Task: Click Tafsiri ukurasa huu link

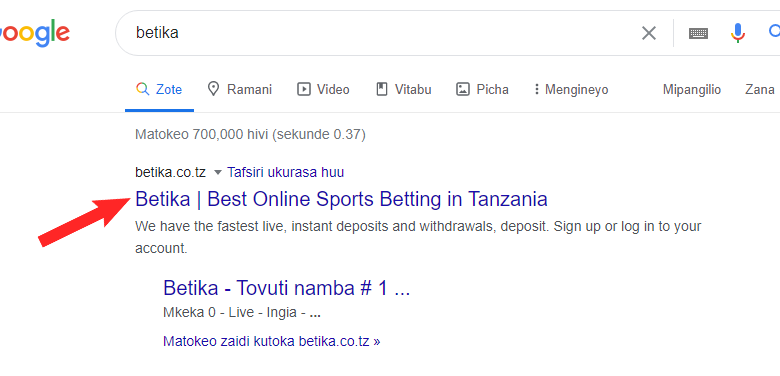Action: (286, 172)
